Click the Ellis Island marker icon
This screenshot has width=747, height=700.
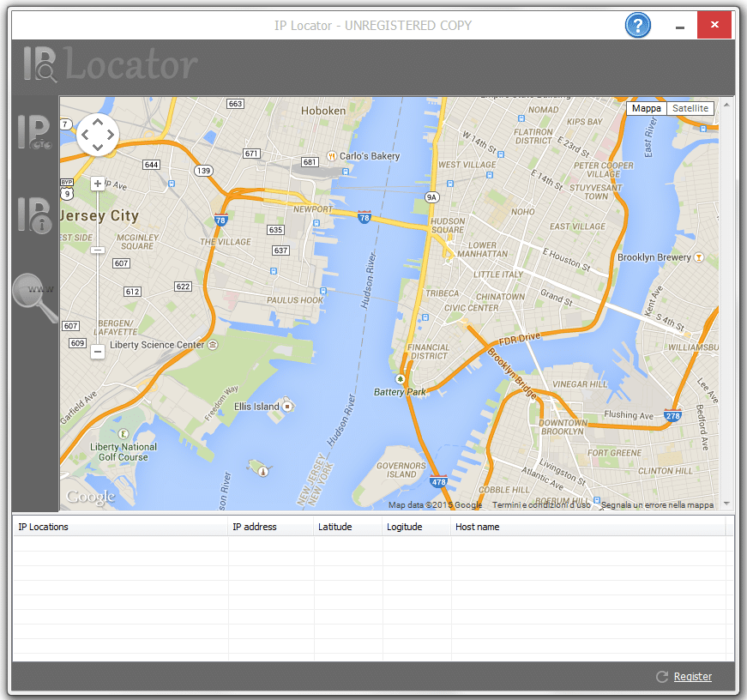tap(287, 407)
